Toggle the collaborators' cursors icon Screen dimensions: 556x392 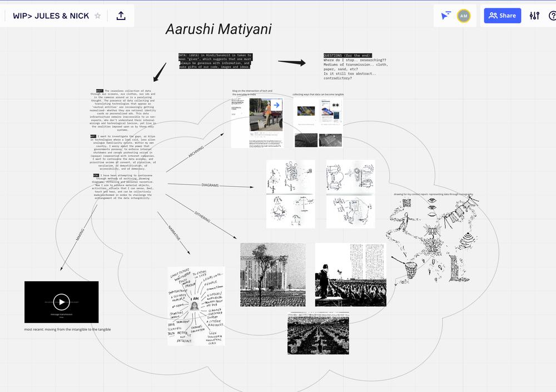pyautogui.click(x=446, y=16)
